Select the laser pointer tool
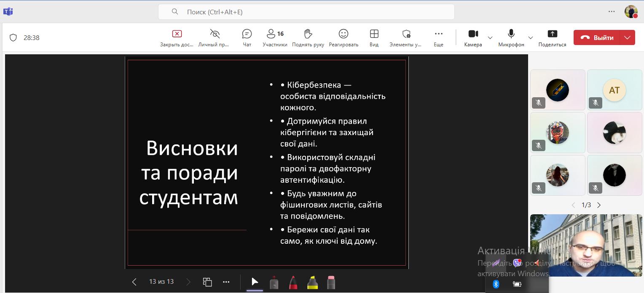The image size is (644, 293). (x=274, y=282)
